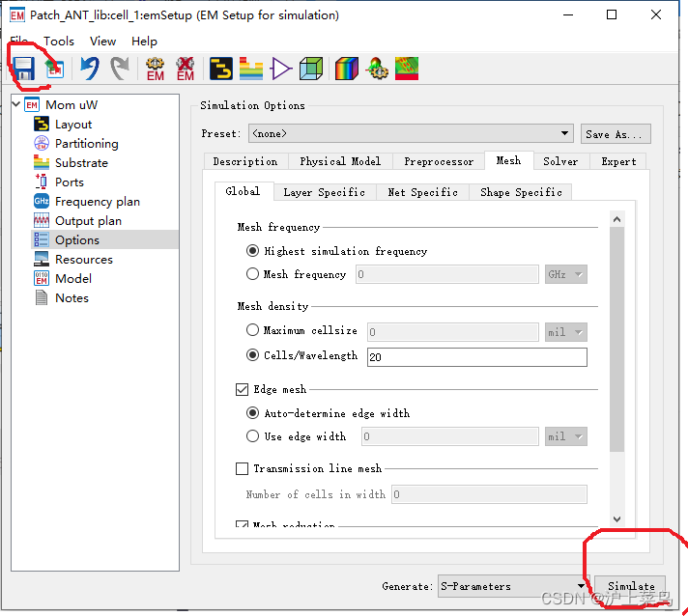Open Model in the setup tree
Screen dimensions: 688x616
pyautogui.click(x=73, y=279)
